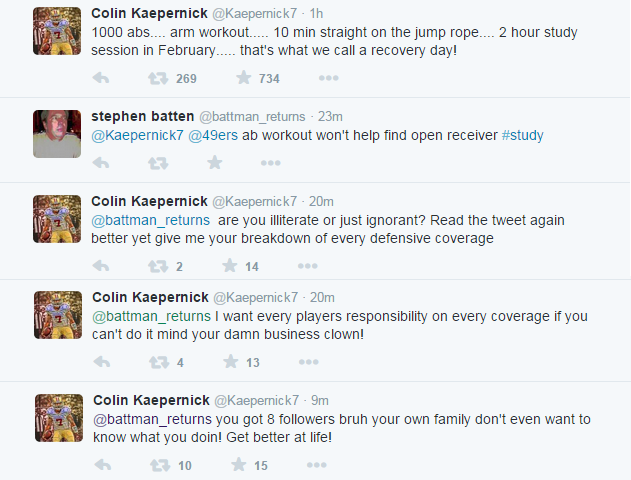Screen dimensions: 631x480
Task: Open the @49ers mention link
Action: click(x=211, y=136)
